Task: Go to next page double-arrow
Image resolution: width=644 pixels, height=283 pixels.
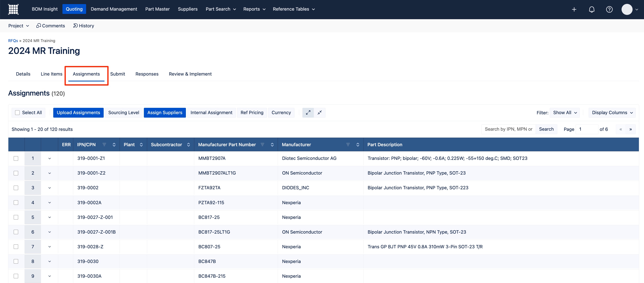Action: coord(631,129)
